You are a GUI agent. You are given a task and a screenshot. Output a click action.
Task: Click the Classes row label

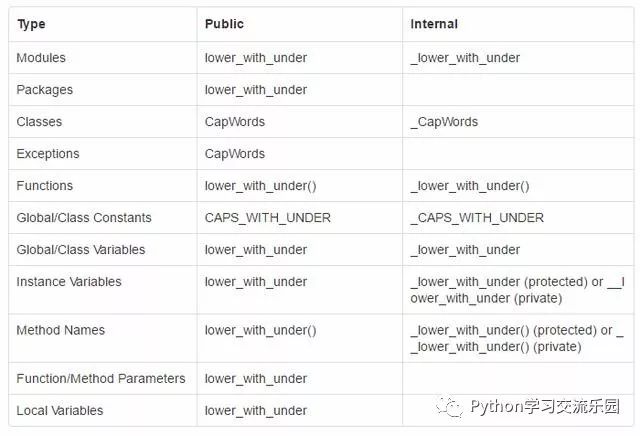tap(39, 122)
